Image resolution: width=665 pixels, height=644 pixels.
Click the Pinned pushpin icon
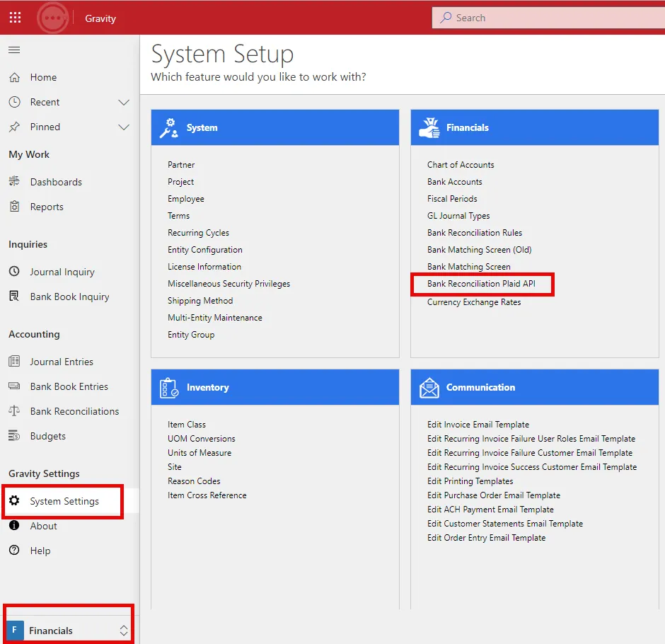[x=14, y=127]
